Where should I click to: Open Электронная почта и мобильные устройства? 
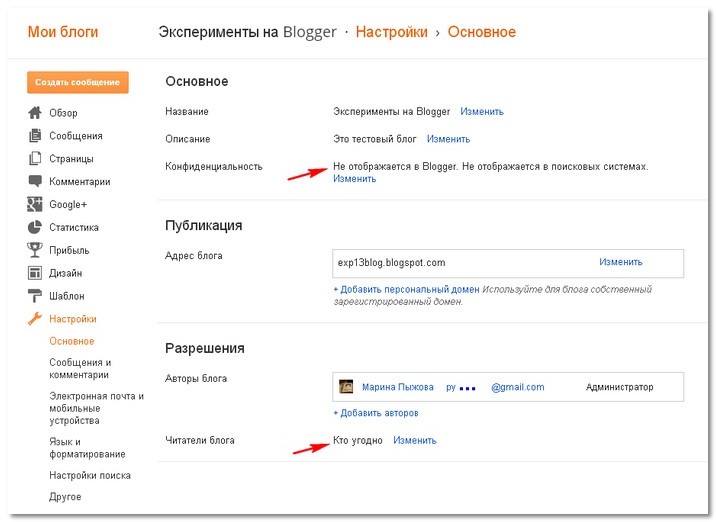[96, 408]
